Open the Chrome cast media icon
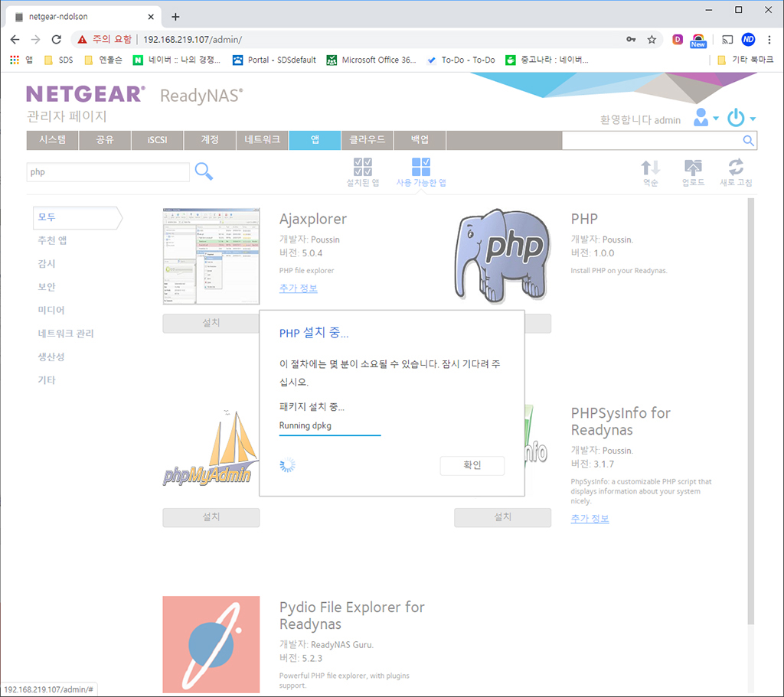Viewport: 784px width, 697px height. click(727, 40)
